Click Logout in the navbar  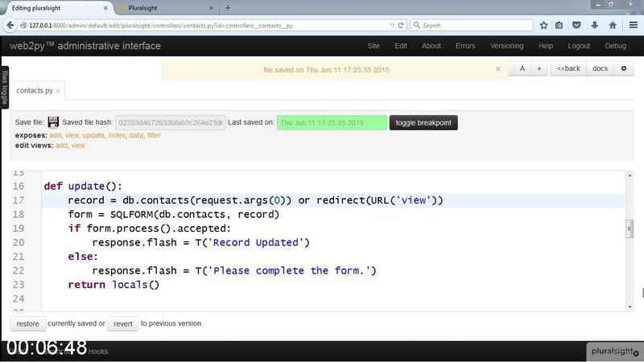579,46
